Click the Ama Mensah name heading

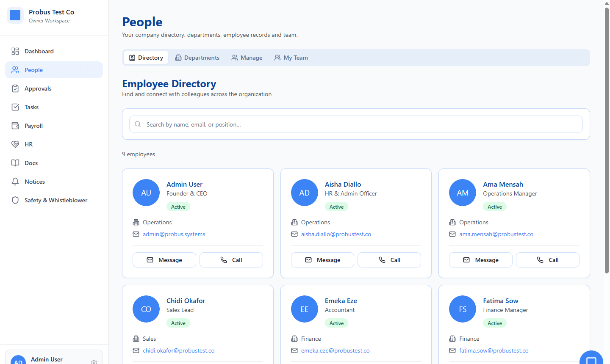[503, 184]
